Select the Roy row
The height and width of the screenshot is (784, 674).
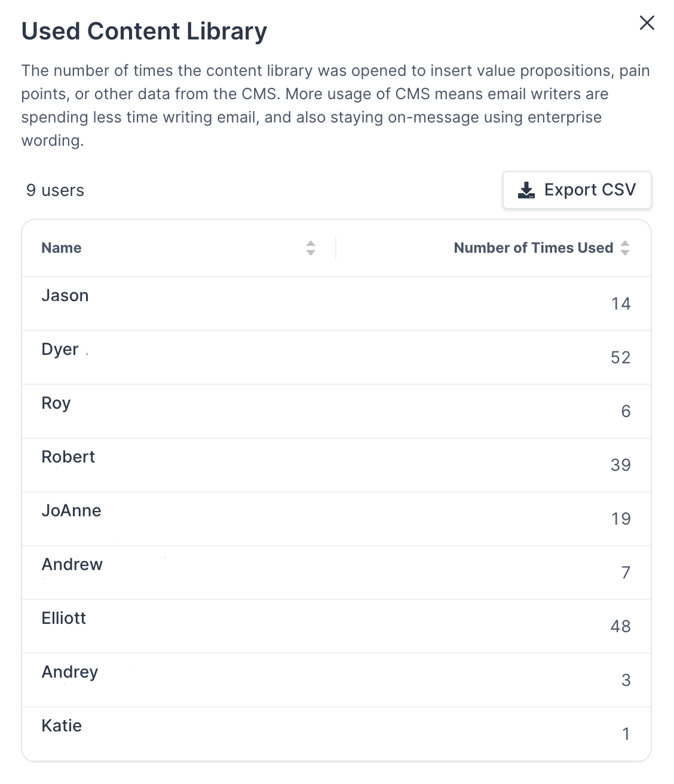[x=336, y=411]
